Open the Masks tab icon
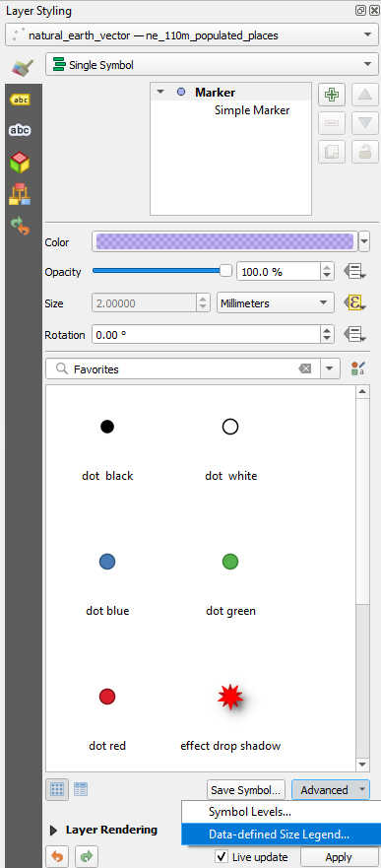The image size is (381, 868). pyautogui.click(x=21, y=131)
